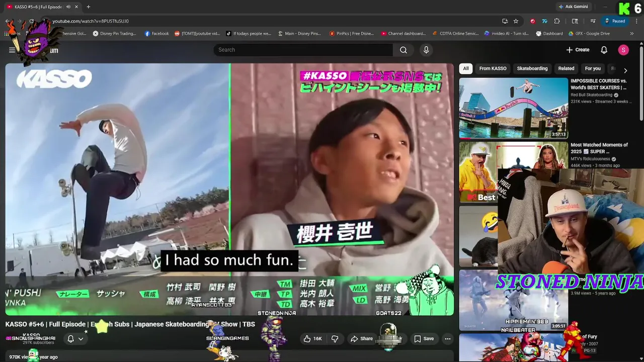Screen dimensions: 644x362
Task: Open the browser extensions puzzle icon
Action: (557, 21)
